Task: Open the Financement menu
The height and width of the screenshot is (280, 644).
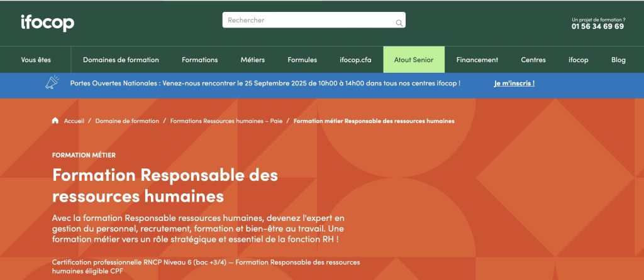Action: tap(477, 60)
